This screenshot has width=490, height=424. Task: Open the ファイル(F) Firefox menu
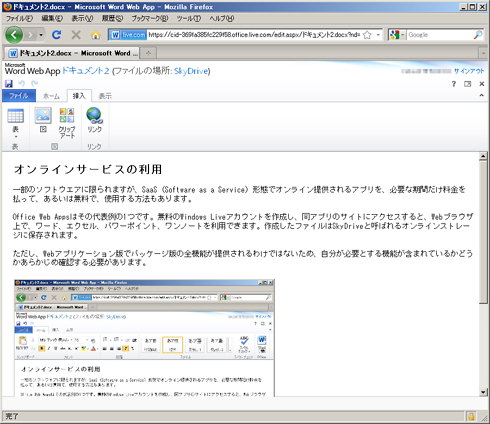[20, 18]
